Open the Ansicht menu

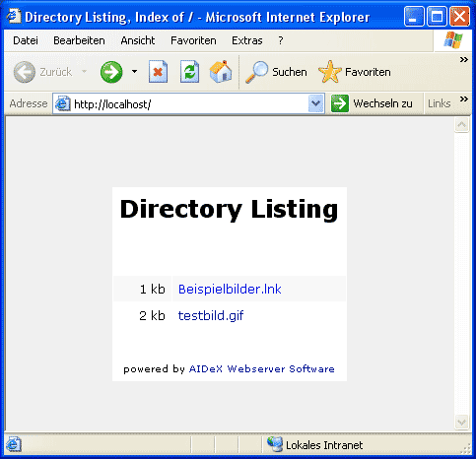[138, 40]
